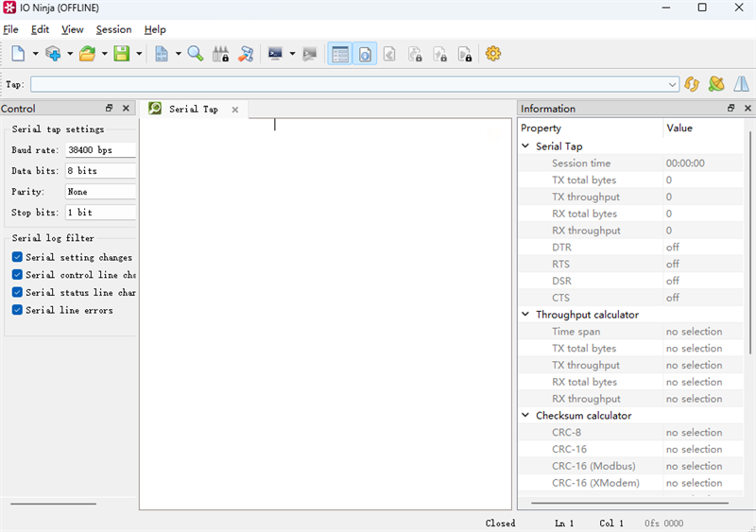Open the Stop bits combo box
This screenshot has width=756, height=532.
(100, 213)
